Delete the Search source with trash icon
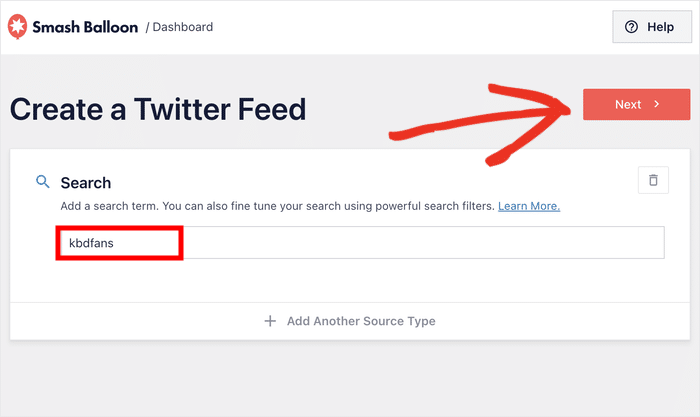This screenshot has height=417, width=700. (x=653, y=180)
